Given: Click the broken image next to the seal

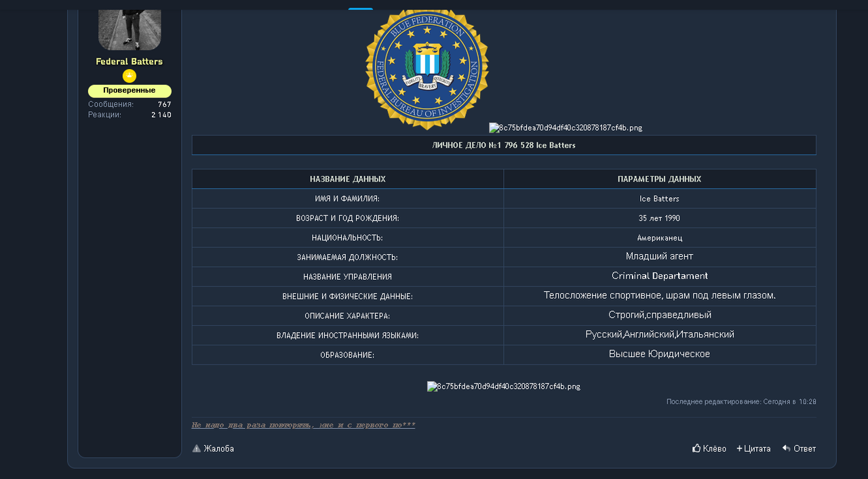Looking at the screenshot, I should pyautogui.click(x=566, y=127).
